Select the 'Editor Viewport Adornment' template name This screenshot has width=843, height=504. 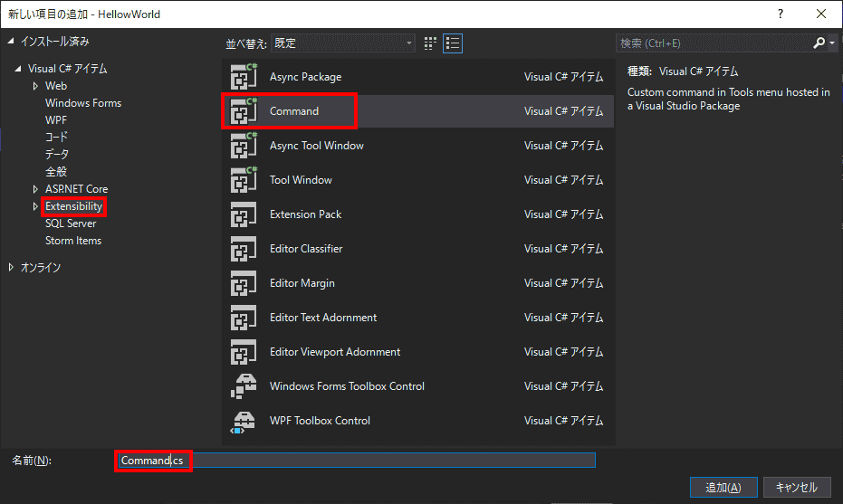point(335,352)
